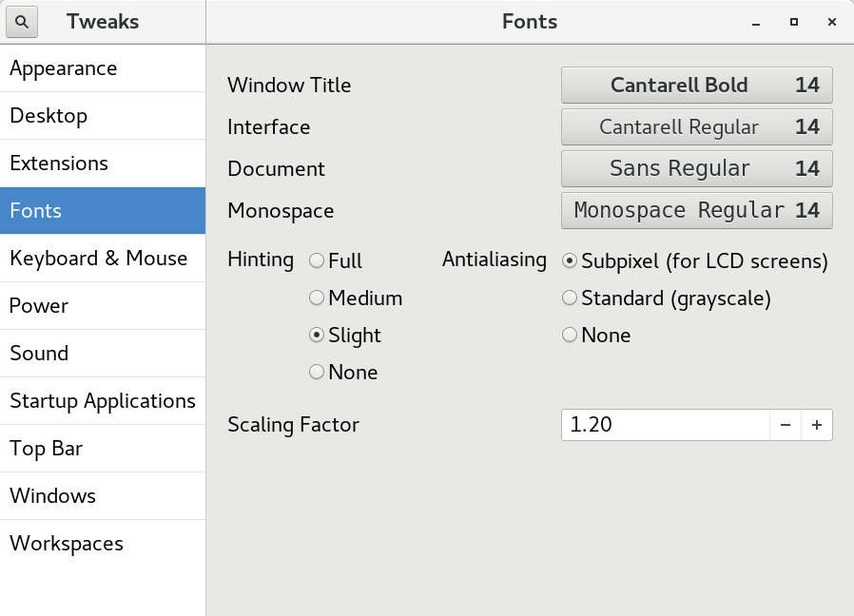Switch to Startup Applications panel

point(103,401)
